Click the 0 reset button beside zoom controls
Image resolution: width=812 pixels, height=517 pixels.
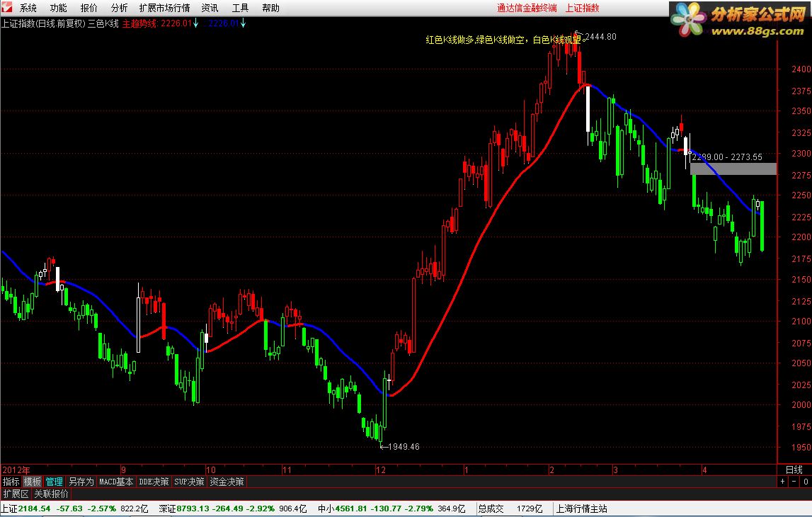[805, 482]
